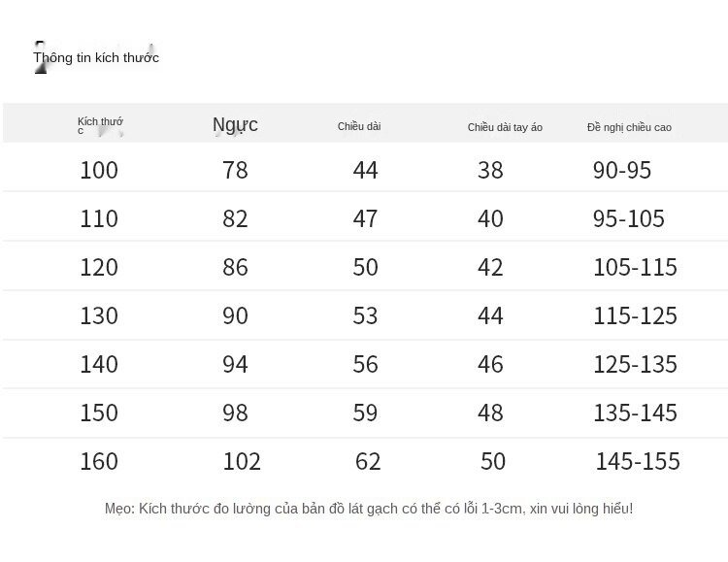
Task: Click height range 115-125
Action: (635, 316)
